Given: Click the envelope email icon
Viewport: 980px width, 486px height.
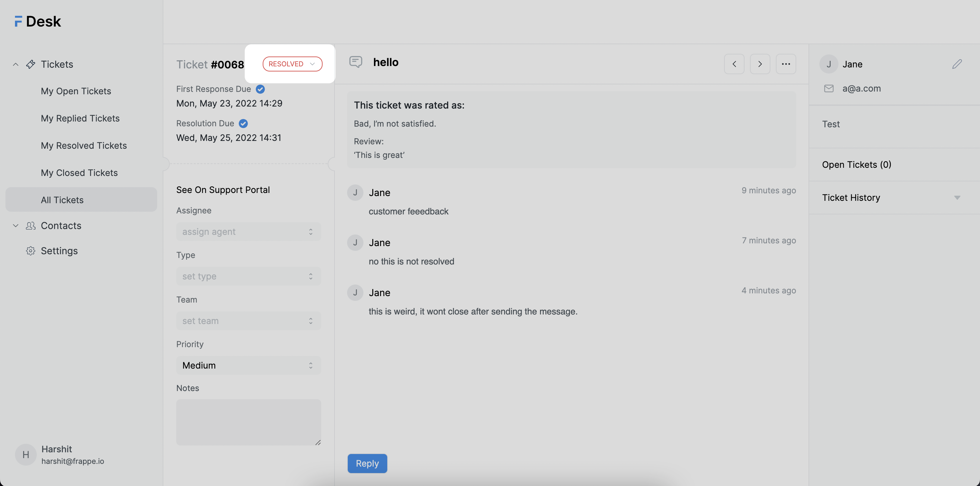Looking at the screenshot, I should tap(829, 88).
